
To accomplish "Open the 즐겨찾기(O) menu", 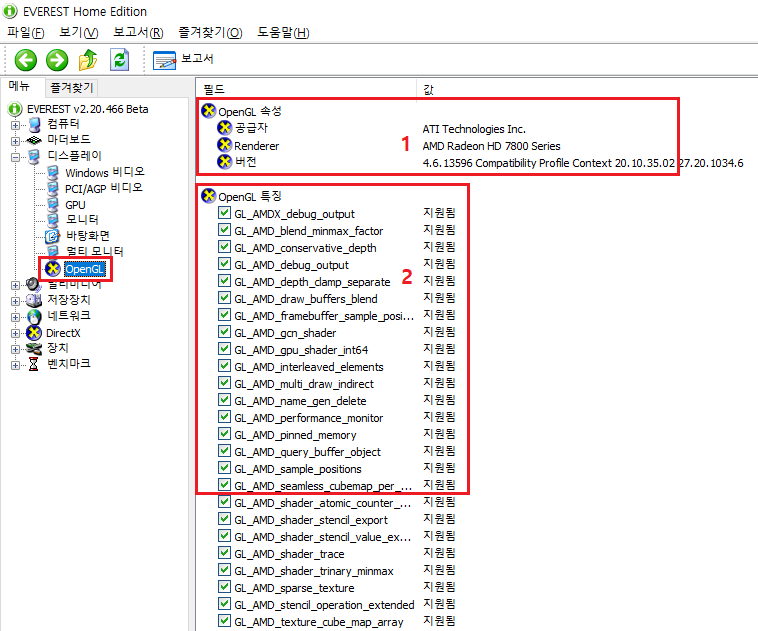I will click(210, 32).
